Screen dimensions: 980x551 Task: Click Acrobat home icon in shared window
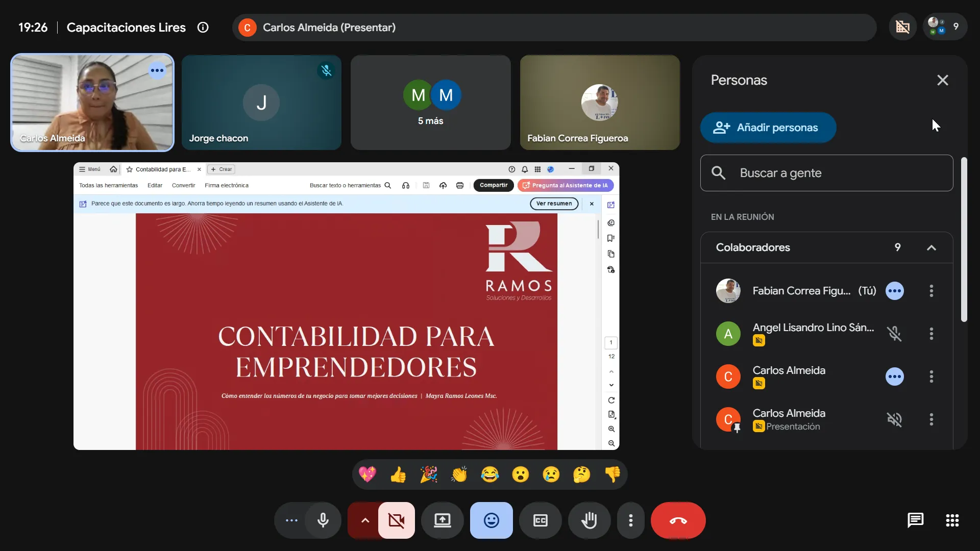click(x=113, y=169)
